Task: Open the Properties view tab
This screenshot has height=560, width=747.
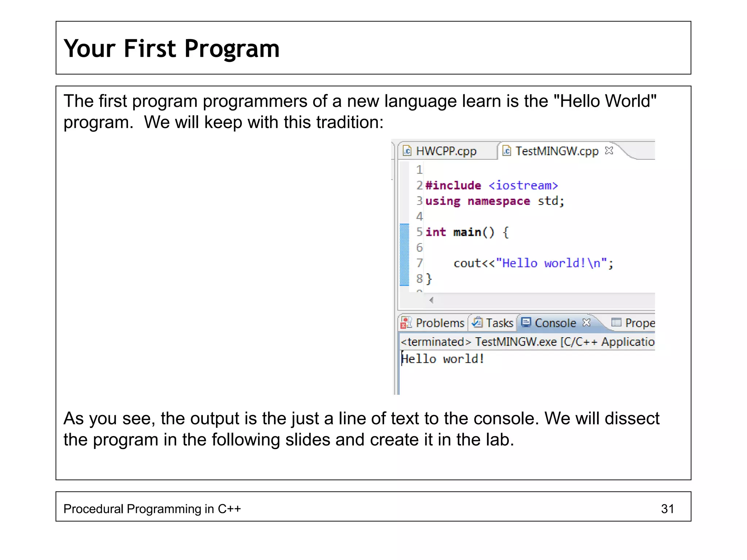Action: click(x=633, y=323)
